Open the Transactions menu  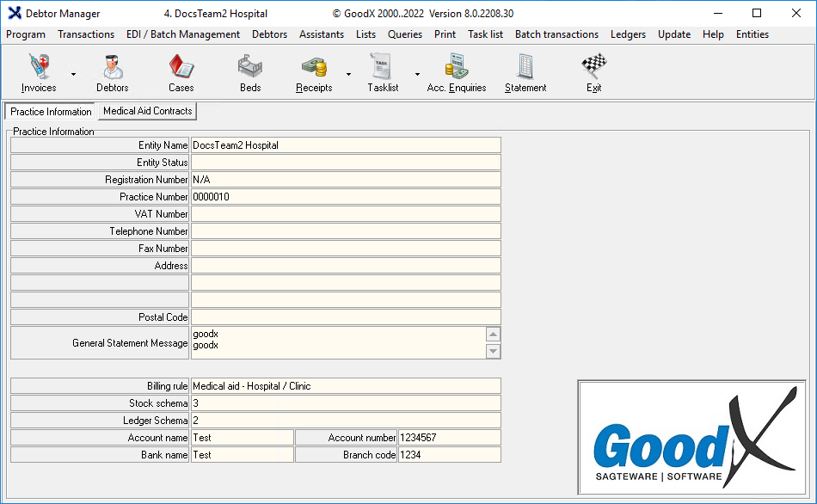(86, 34)
